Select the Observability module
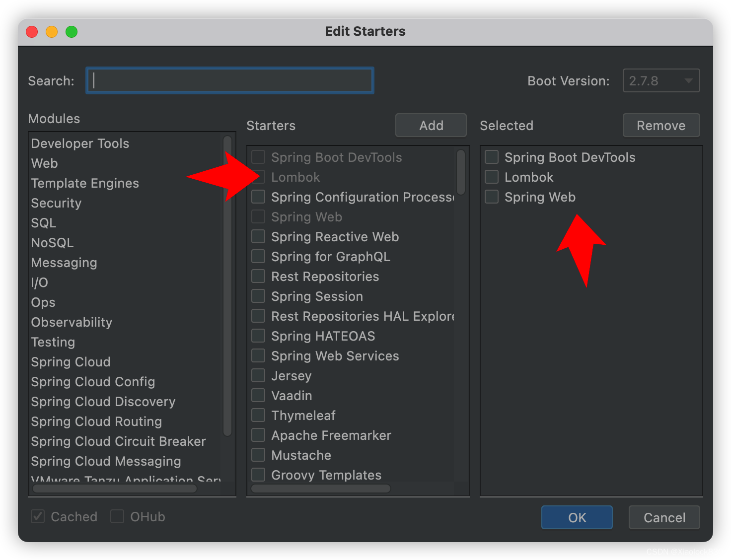Screen dimensions: 731x560 [x=72, y=322]
